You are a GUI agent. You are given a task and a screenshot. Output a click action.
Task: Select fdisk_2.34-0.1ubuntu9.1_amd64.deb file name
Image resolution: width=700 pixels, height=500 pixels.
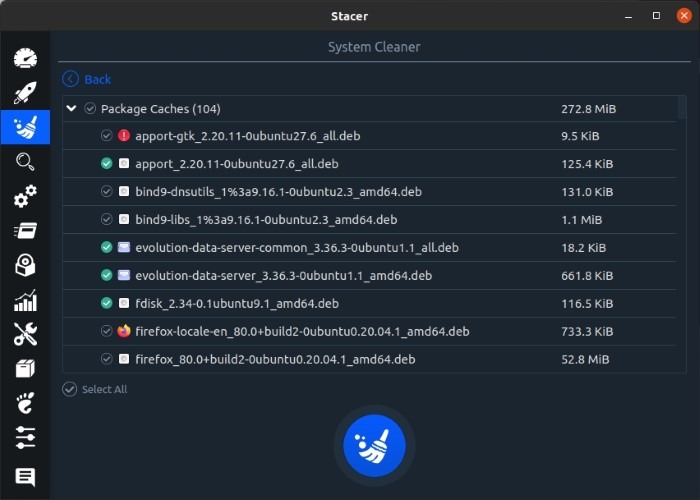pos(237,304)
